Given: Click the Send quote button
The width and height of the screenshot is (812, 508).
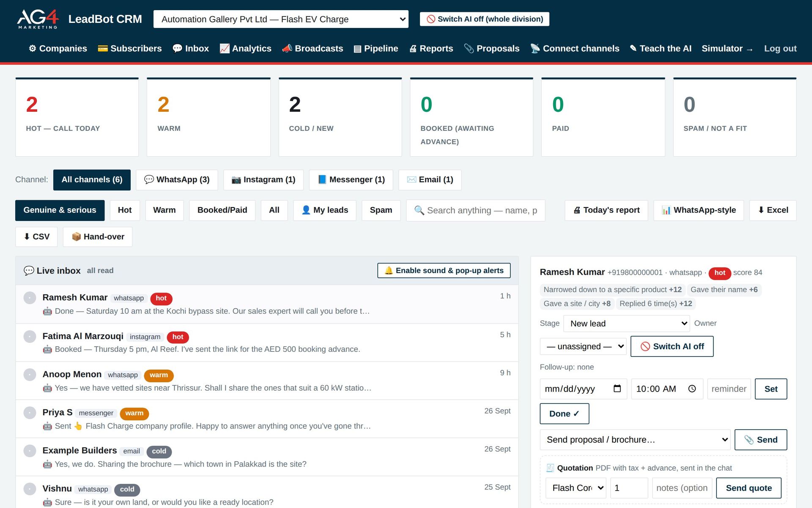Looking at the screenshot, I should (749, 488).
